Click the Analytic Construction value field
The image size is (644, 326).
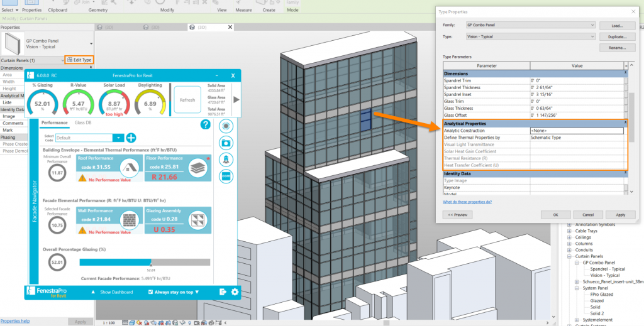point(577,131)
